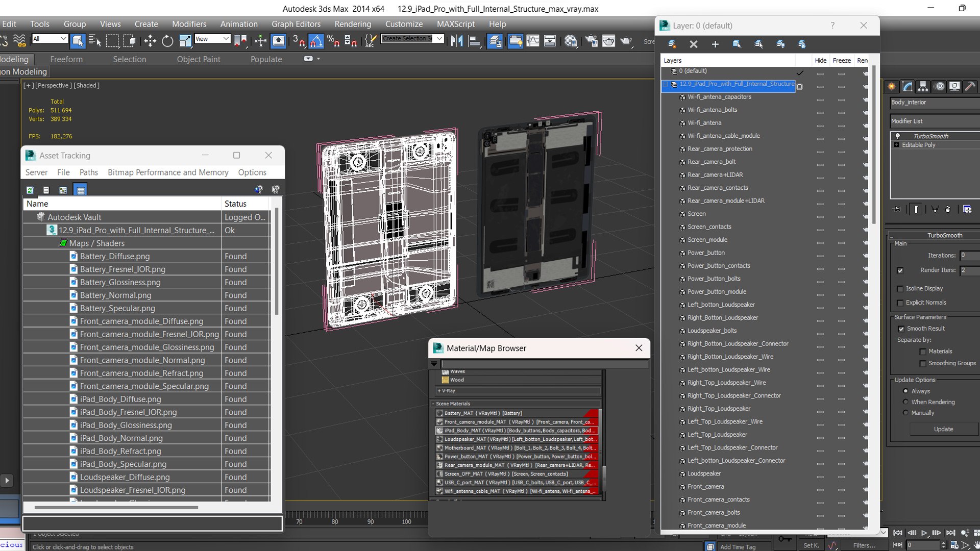Select the When Rendering update option

tap(905, 402)
